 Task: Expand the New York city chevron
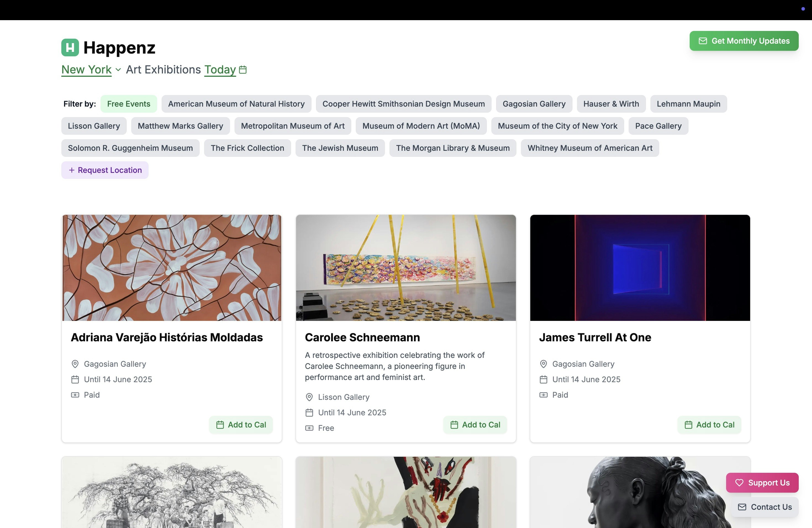118,70
